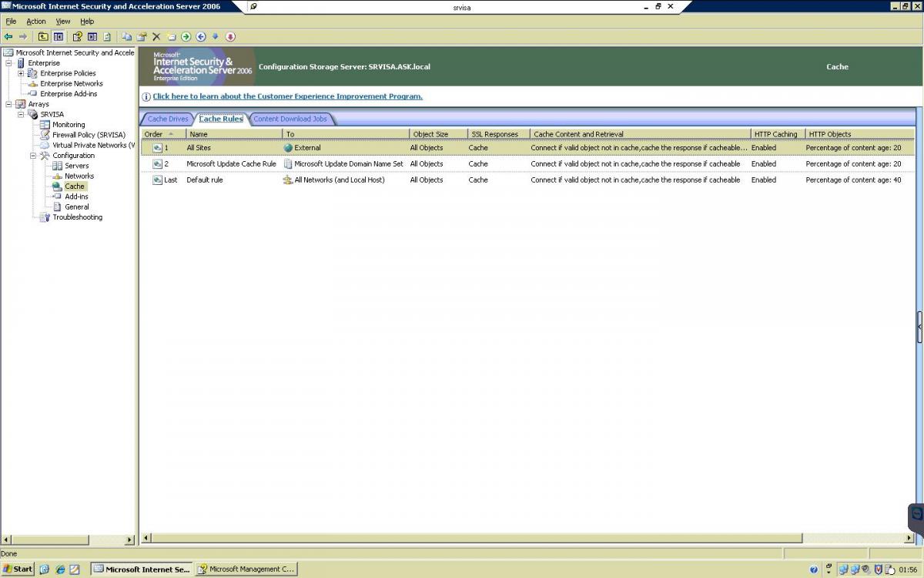Select Enterprise Add-ins in the tree
Viewport: 924px width, 578px height.
pyautogui.click(x=69, y=94)
